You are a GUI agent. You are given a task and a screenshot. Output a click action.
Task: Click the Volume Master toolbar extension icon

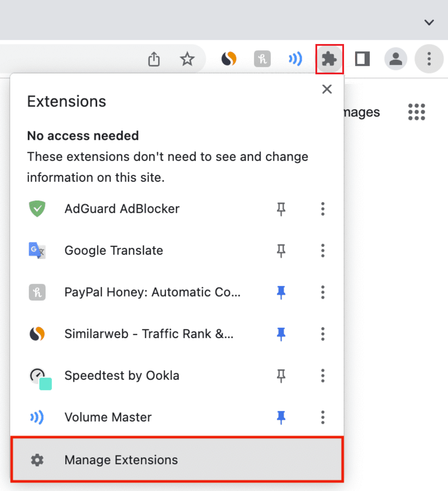[295, 59]
